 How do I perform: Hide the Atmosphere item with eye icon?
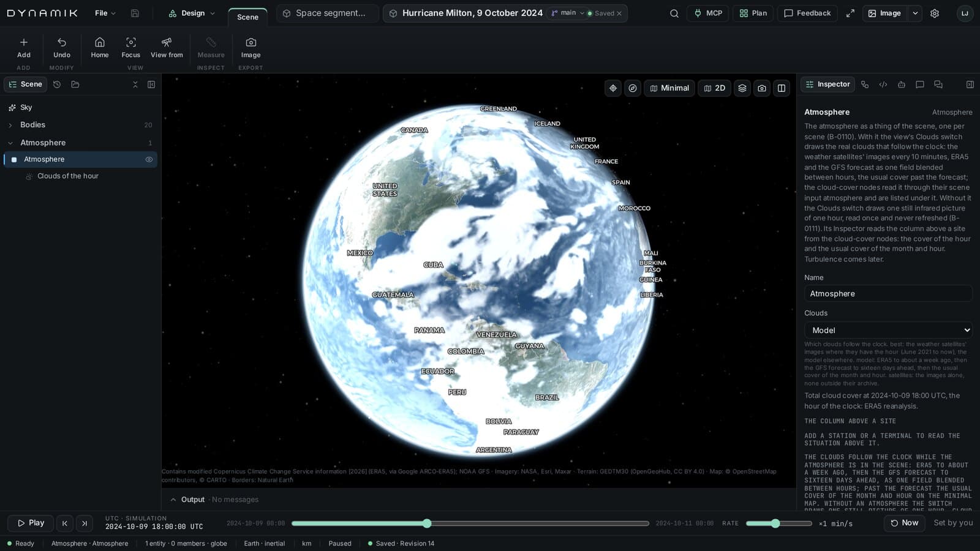point(149,159)
